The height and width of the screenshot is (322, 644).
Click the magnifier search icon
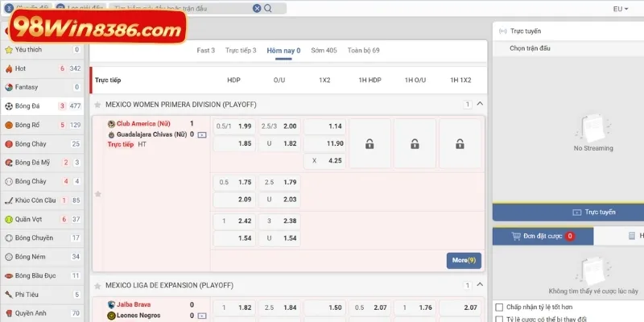tap(268, 8)
